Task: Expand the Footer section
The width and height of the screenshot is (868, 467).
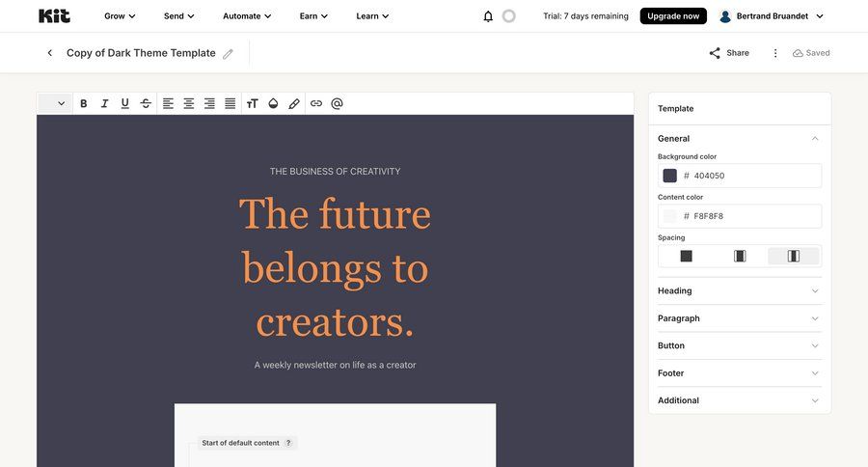Action: [x=740, y=373]
